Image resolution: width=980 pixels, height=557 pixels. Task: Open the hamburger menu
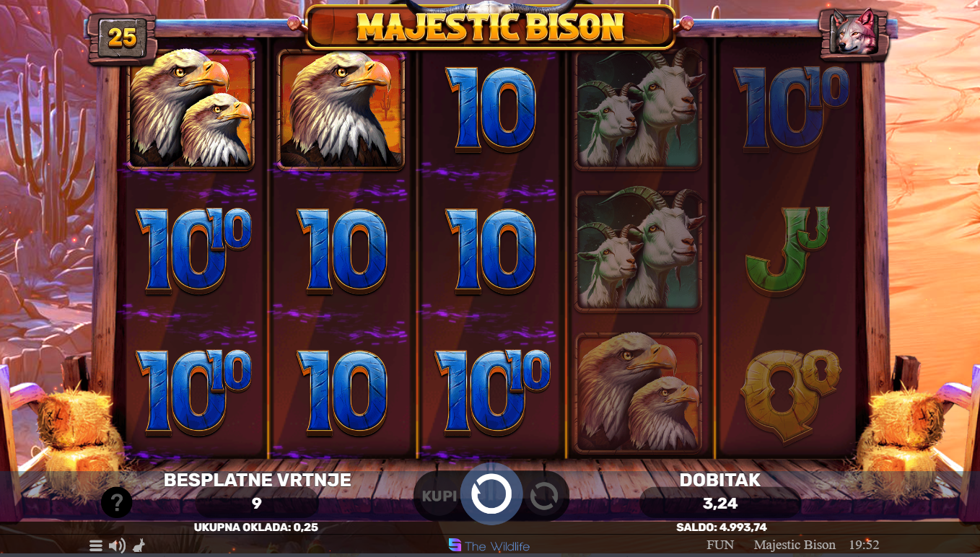tap(96, 545)
